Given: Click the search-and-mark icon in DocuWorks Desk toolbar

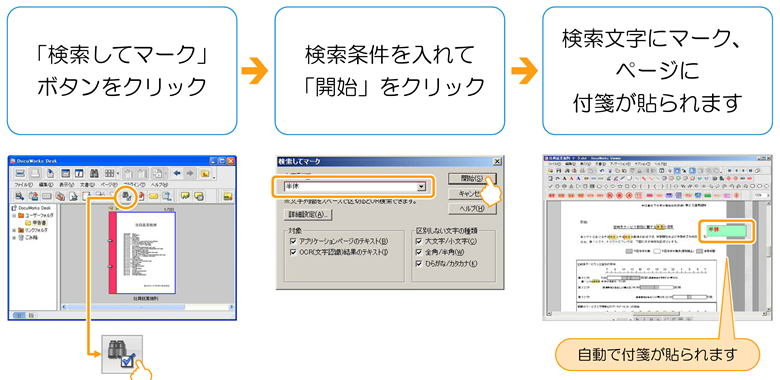Looking at the screenshot, I should coord(127,196).
